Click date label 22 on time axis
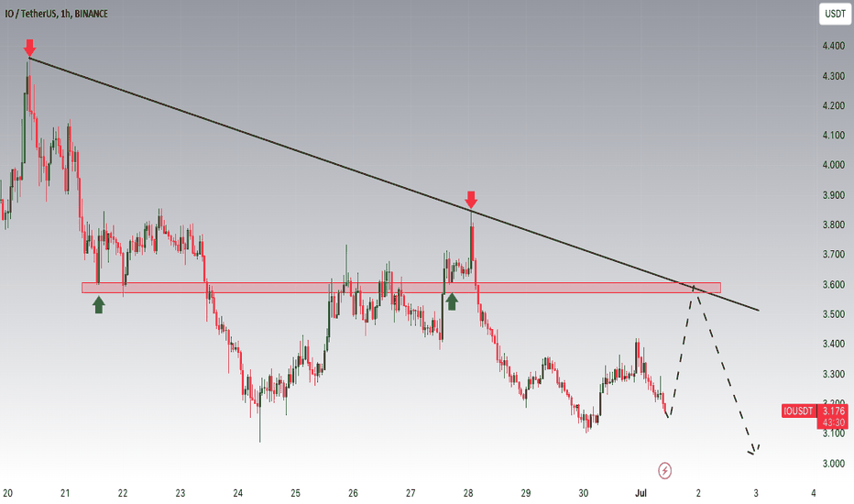854x504 pixels. (x=123, y=493)
